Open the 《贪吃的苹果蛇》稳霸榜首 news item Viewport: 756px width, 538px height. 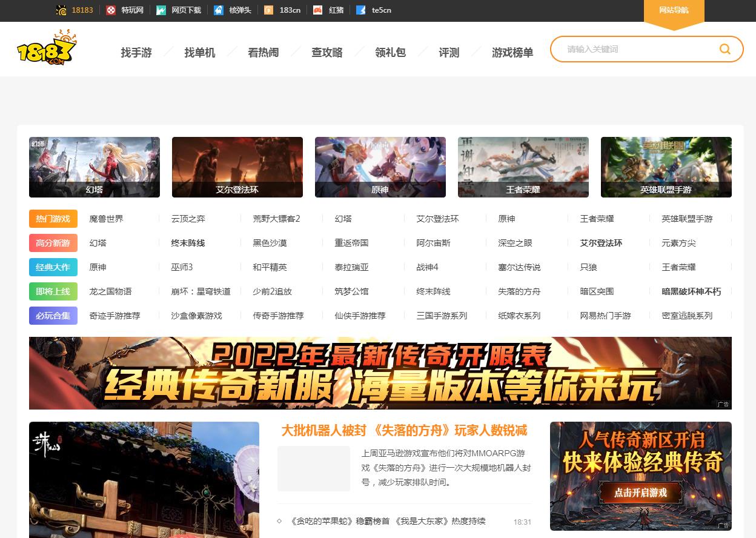click(388, 522)
